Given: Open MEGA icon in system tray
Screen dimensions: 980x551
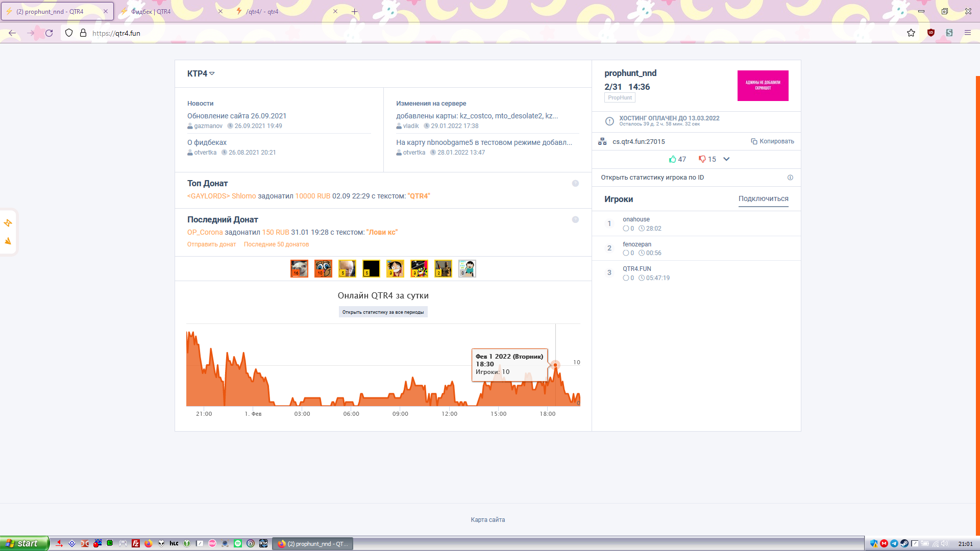Looking at the screenshot, I should (884, 544).
